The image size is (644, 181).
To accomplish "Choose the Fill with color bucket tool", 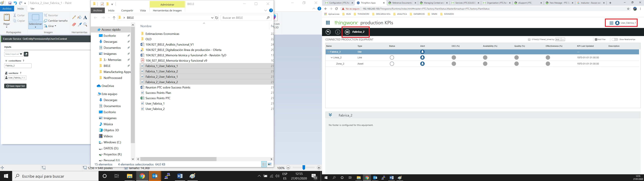I will [79, 17].
